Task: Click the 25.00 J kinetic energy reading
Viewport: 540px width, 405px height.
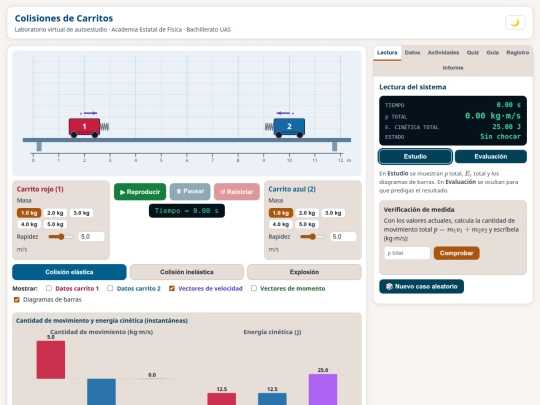Action: tap(506, 127)
